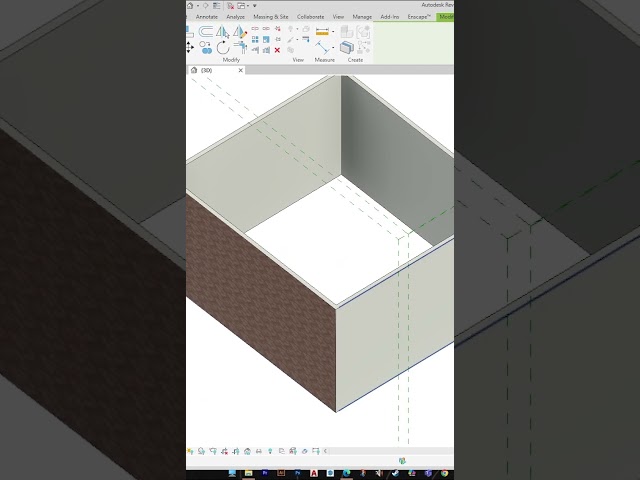Select Trim/Extend Single Element tool
The height and width of the screenshot is (480, 640).
point(255,50)
